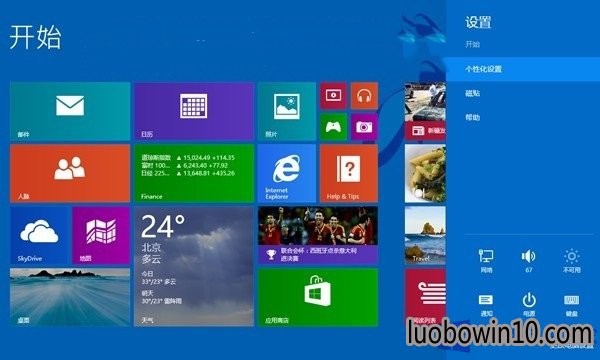Open the Maps tile
Viewport: 600px width, 360px height.
point(101,235)
